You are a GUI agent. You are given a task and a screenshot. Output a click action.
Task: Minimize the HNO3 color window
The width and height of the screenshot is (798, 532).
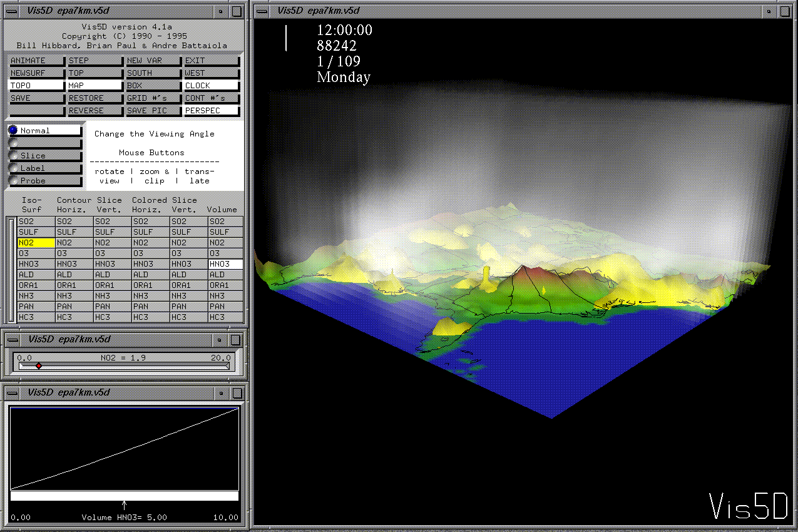221,393
